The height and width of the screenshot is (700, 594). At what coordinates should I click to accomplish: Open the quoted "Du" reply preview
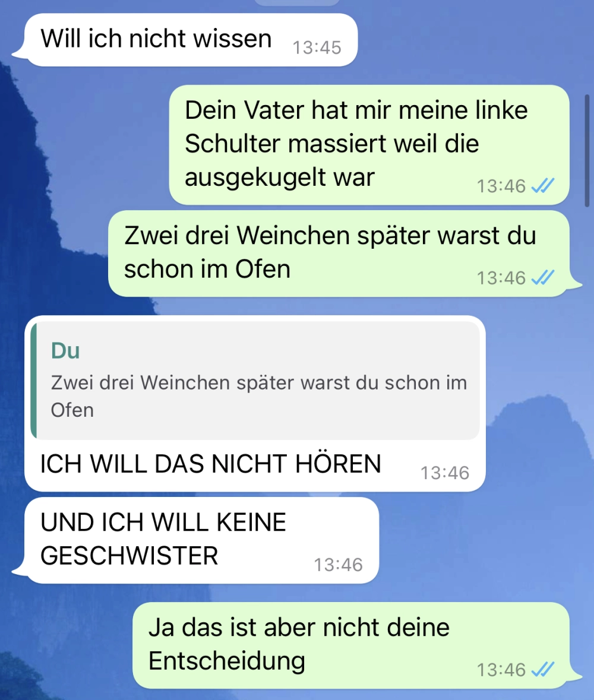point(255,381)
